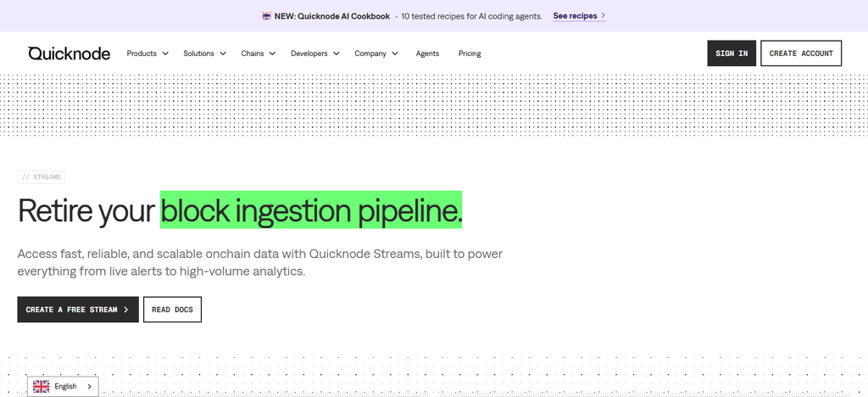Click the English language label
The height and width of the screenshot is (397, 868).
click(x=65, y=387)
